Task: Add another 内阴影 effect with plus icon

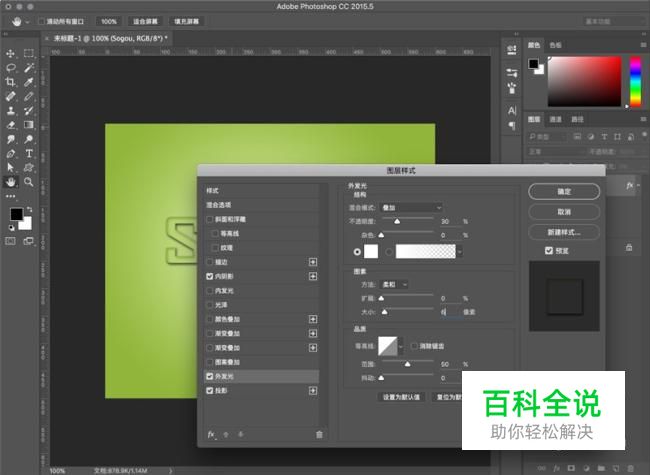Action: tap(313, 276)
